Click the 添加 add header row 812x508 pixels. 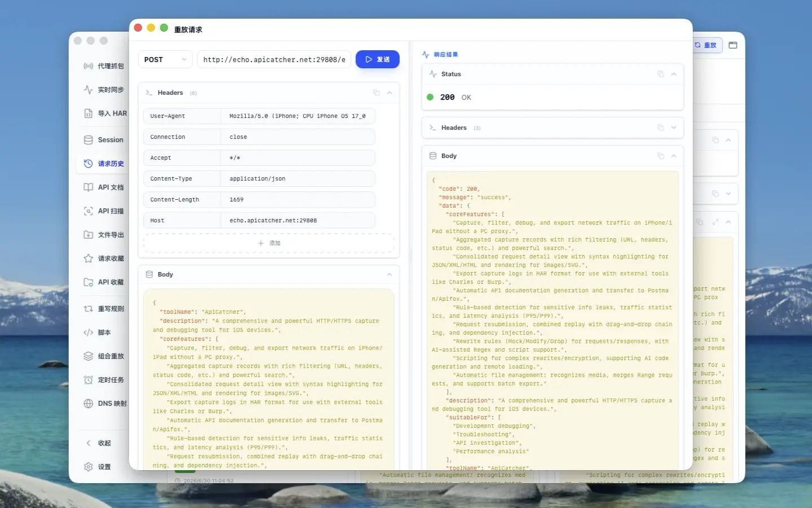coord(269,243)
